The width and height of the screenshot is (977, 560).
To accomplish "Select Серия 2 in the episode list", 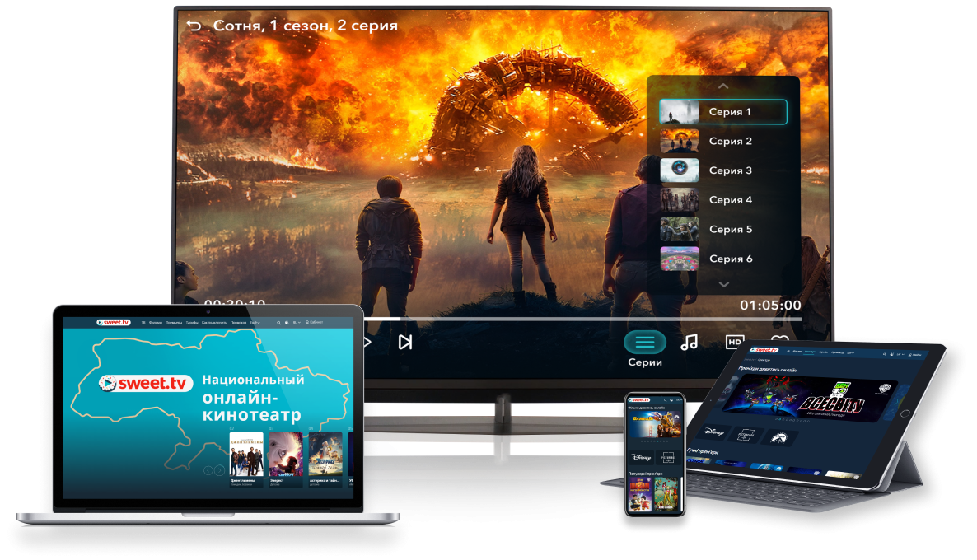I will click(x=722, y=141).
